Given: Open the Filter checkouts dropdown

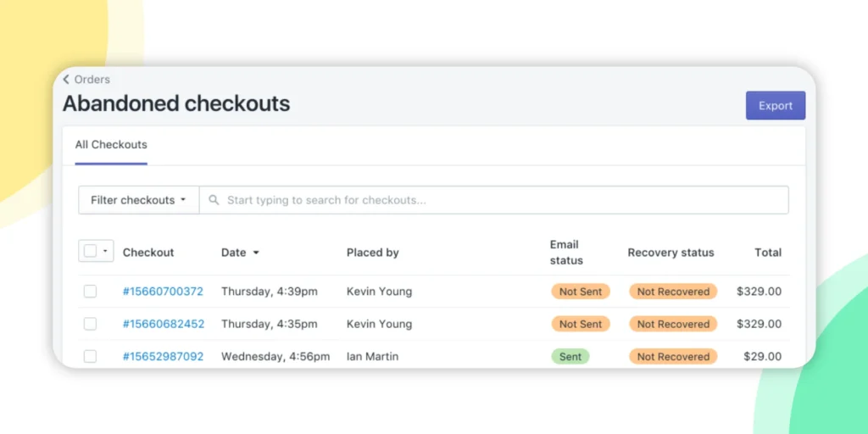Looking at the screenshot, I should coord(138,200).
